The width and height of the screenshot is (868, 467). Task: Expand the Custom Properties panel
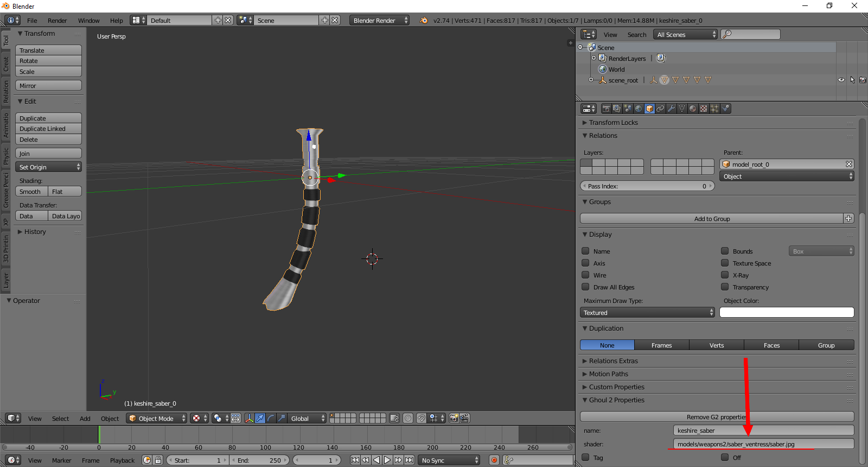tap(617, 387)
